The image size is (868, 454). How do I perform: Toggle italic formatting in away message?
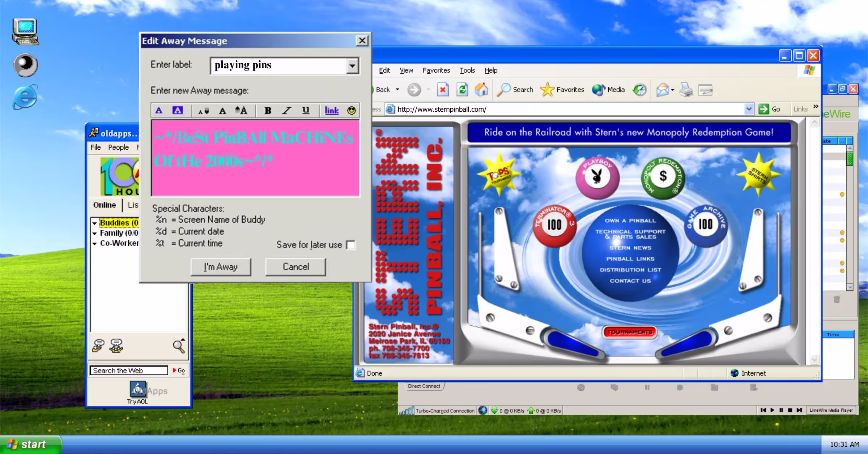287,111
